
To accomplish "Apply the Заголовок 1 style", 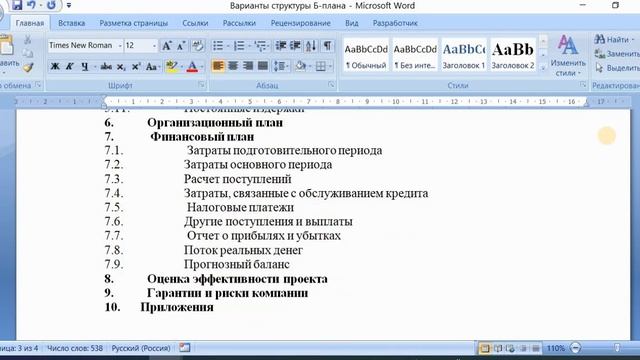I will [x=464, y=56].
